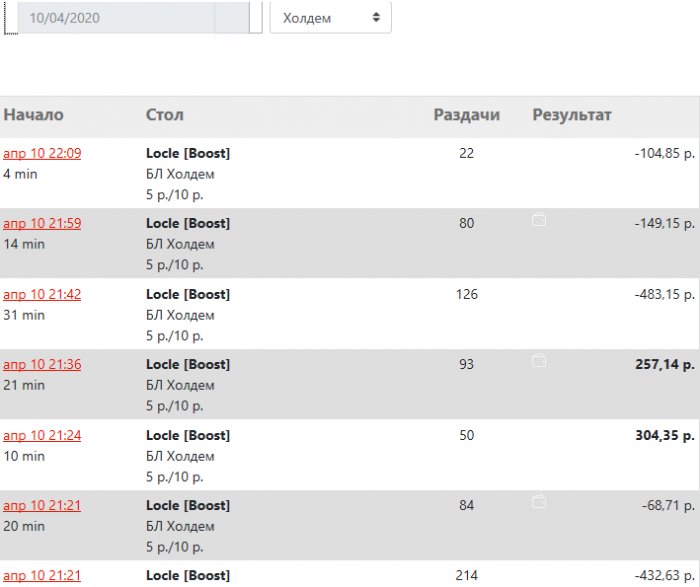The image size is (700, 587).
Task: Click the wallet icon in the 21:36 session row
Action: point(539,362)
